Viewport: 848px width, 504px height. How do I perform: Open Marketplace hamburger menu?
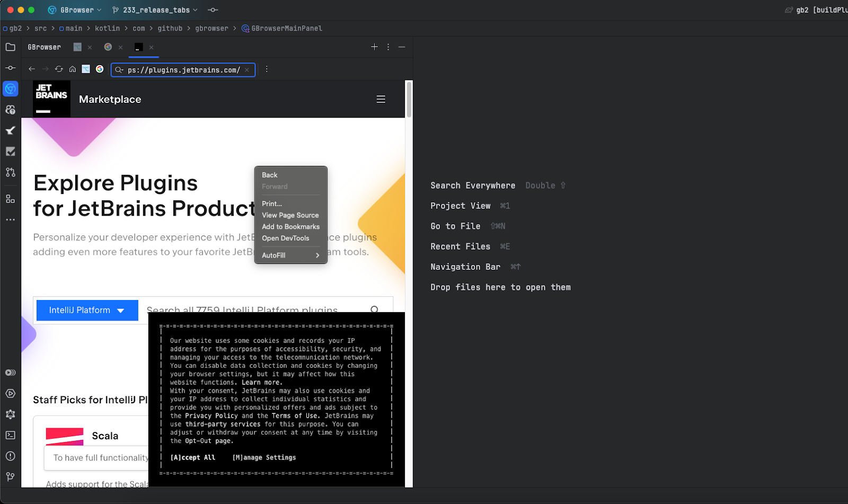tap(381, 100)
